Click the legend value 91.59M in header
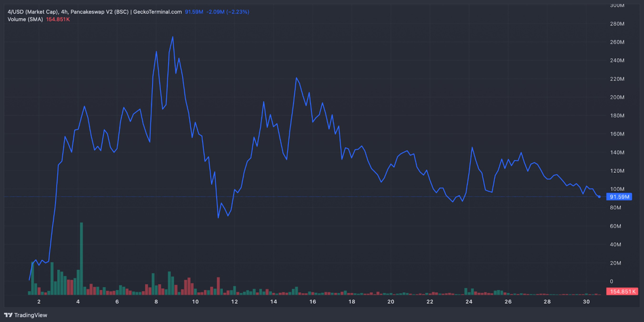 (194, 12)
